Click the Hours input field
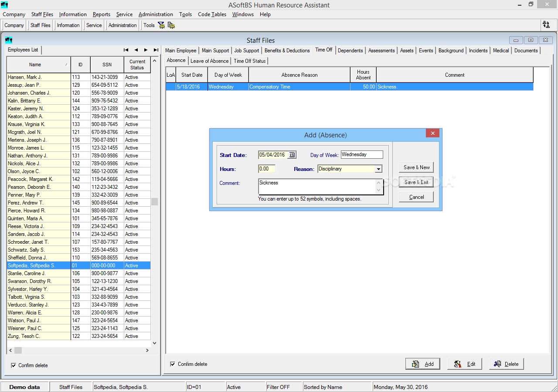 click(x=267, y=169)
